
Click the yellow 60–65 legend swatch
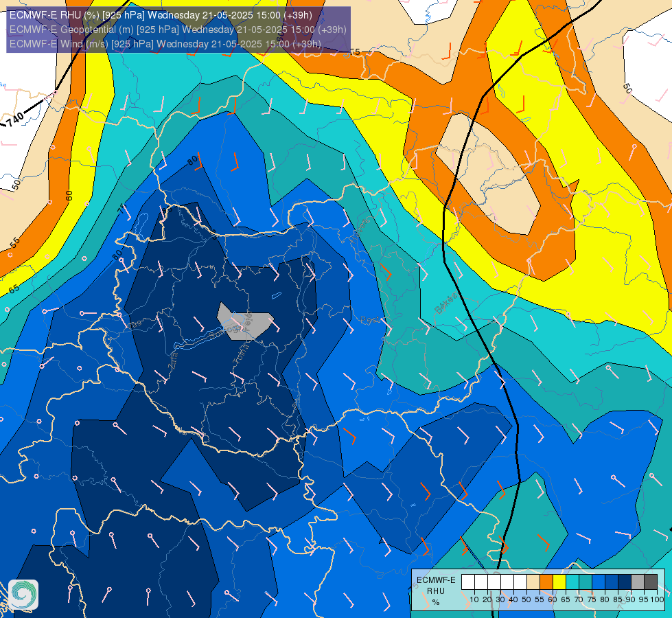coord(559,582)
